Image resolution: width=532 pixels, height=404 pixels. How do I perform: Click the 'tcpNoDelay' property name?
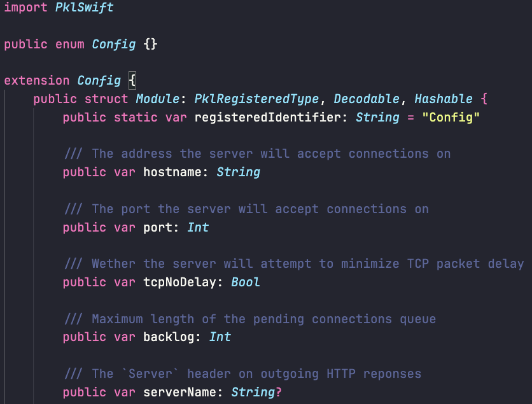point(179,282)
